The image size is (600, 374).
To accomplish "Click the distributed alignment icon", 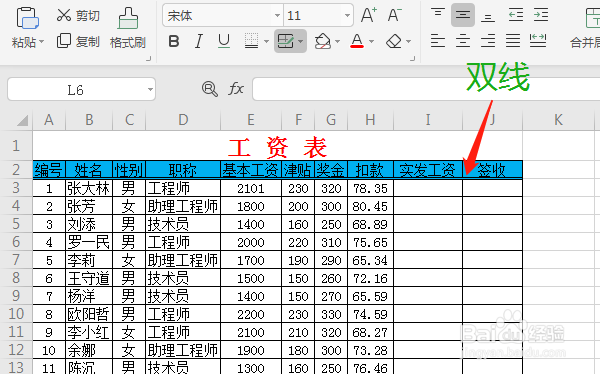I will pyautogui.click(x=538, y=41).
